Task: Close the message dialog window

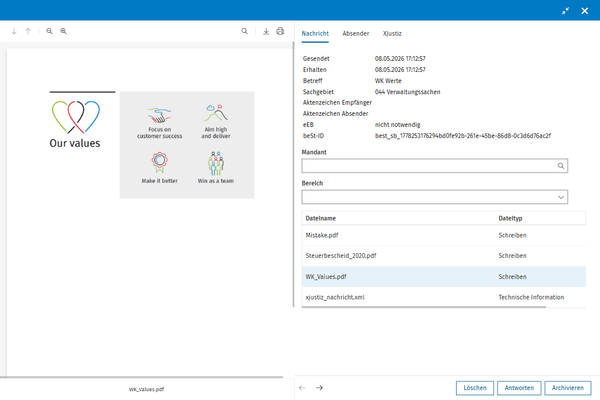Action: pyautogui.click(x=585, y=11)
